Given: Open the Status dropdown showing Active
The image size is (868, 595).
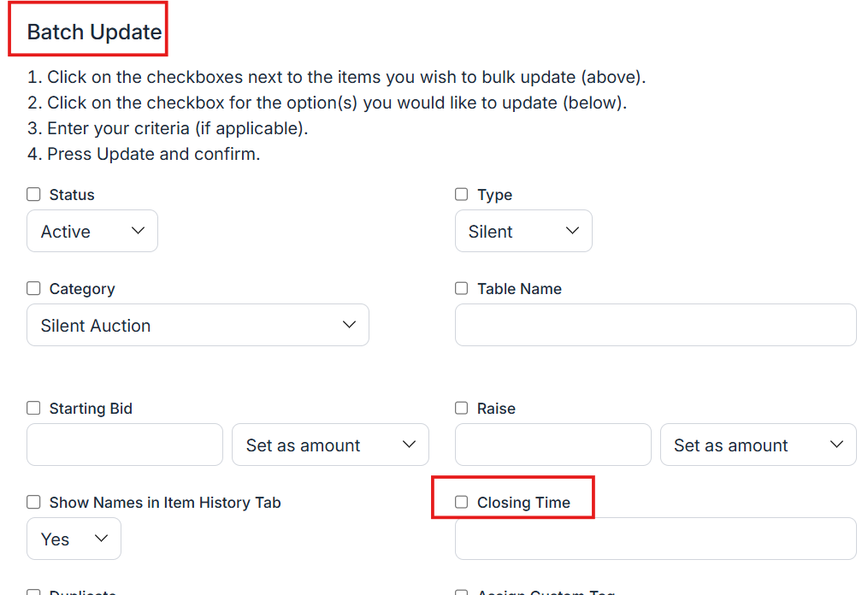Looking at the screenshot, I should click(92, 232).
